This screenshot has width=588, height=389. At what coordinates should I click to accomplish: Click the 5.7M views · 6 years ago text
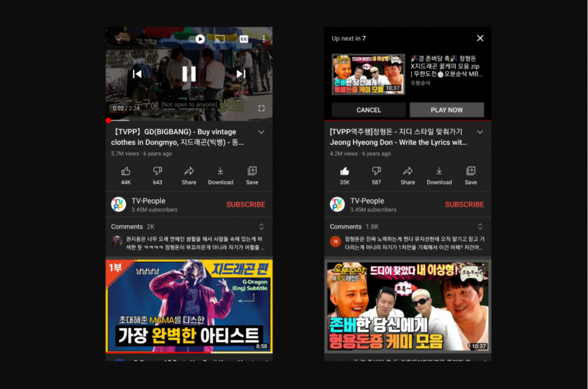point(141,154)
